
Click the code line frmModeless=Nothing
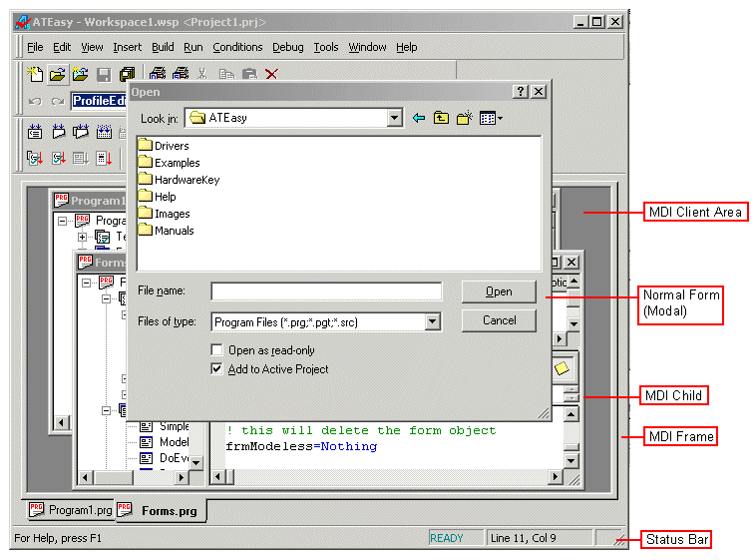point(301,446)
